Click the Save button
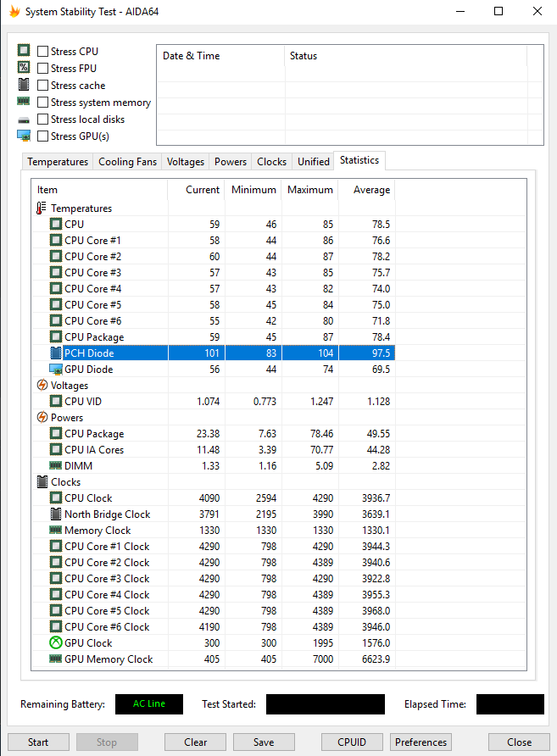The height and width of the screenshot is (756, 557). [x=264, y=742]
